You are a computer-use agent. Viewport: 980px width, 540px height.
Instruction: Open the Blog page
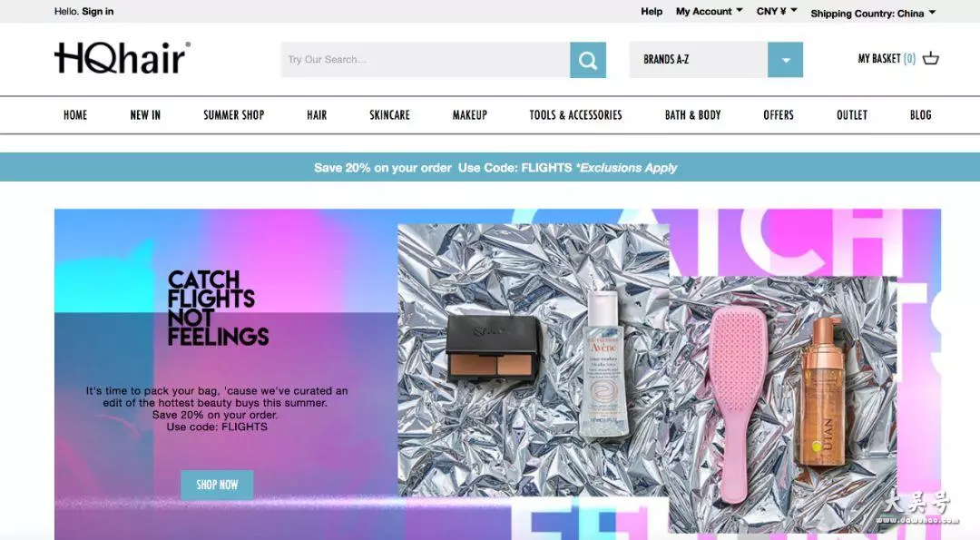pyautogui.click(x=921, y=115)
